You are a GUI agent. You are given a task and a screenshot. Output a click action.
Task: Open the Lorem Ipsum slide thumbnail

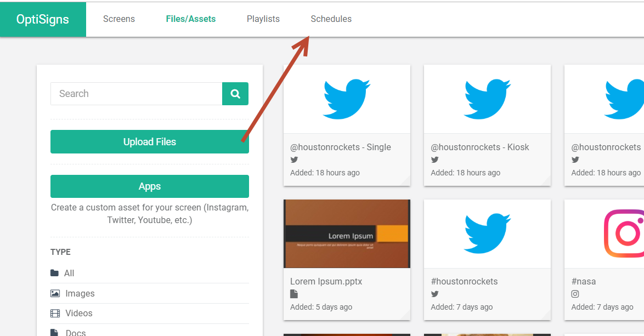click(347, 234)
